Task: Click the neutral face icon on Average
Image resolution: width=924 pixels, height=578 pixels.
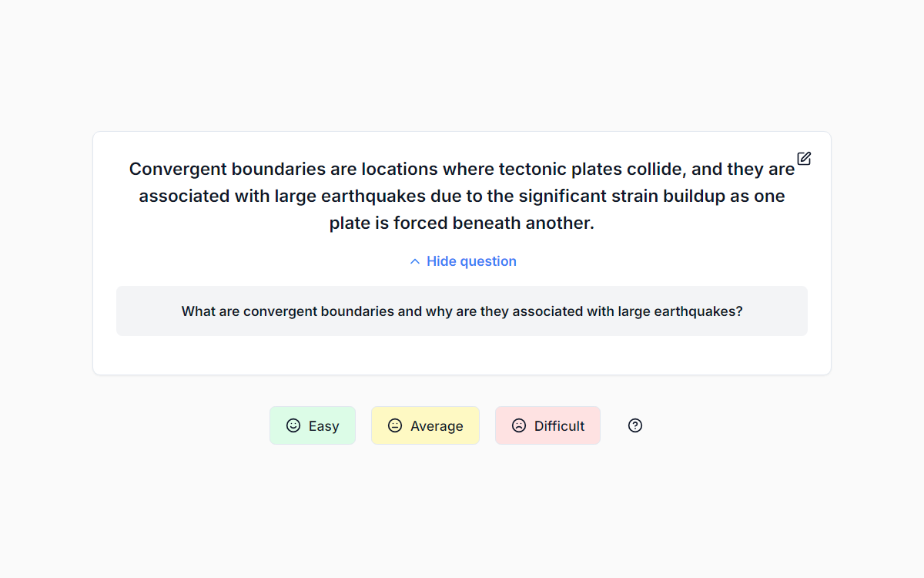Action: [x=395, y=425]
